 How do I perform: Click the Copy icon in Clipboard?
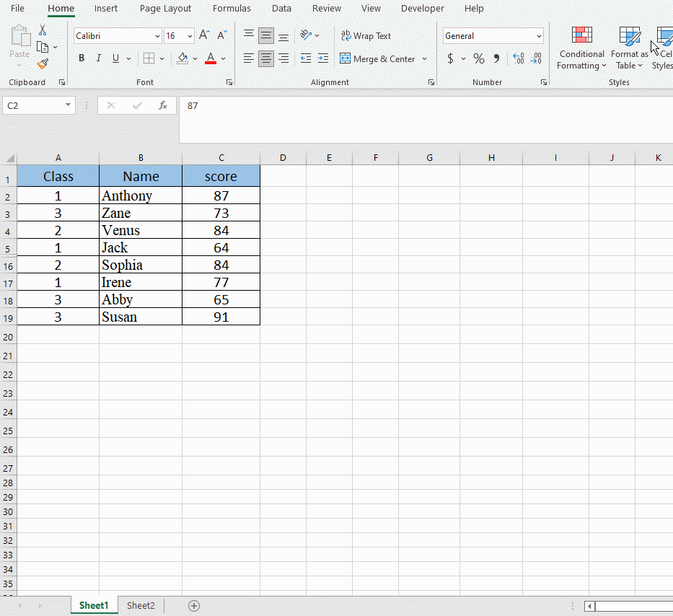pyautogui.click(x=42, y=47)
